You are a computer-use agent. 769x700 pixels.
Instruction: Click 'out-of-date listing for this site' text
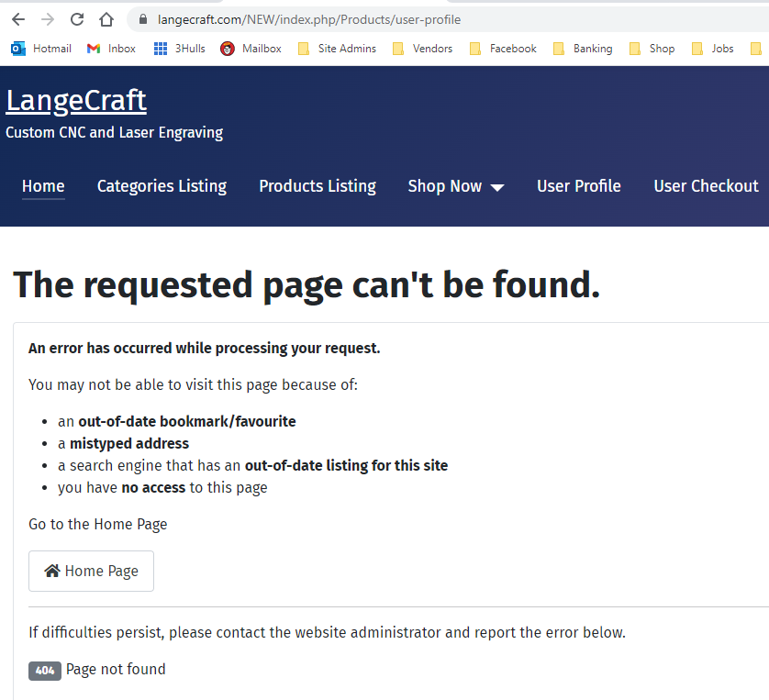[346, 466]
